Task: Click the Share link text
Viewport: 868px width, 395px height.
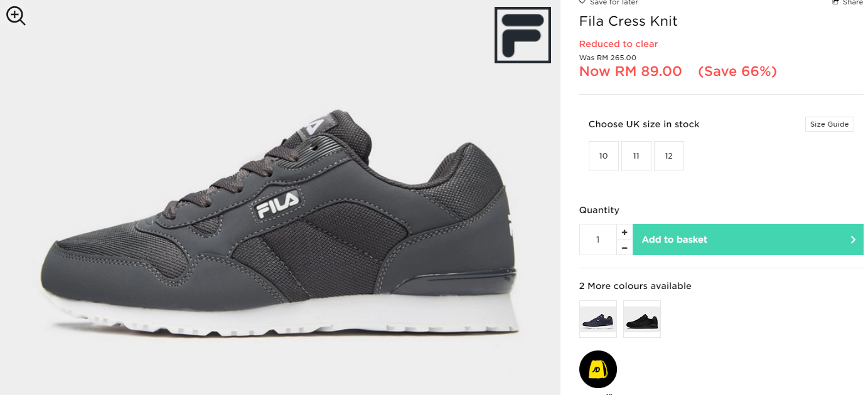Action: pyautogui.click(x=853, y=3)
